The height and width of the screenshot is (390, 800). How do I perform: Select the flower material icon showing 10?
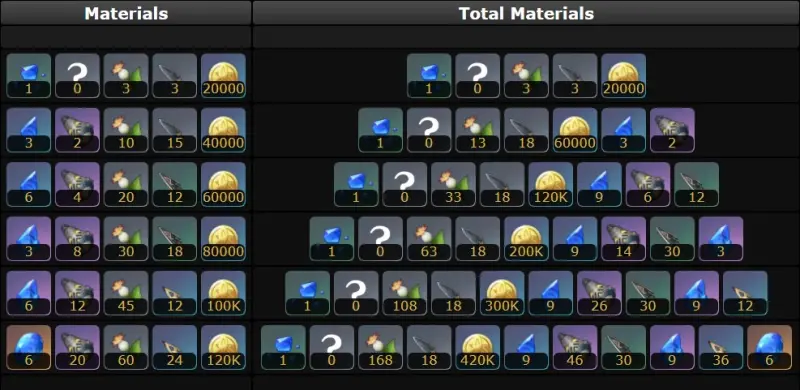pyautogui.click(x=126, y=130)
